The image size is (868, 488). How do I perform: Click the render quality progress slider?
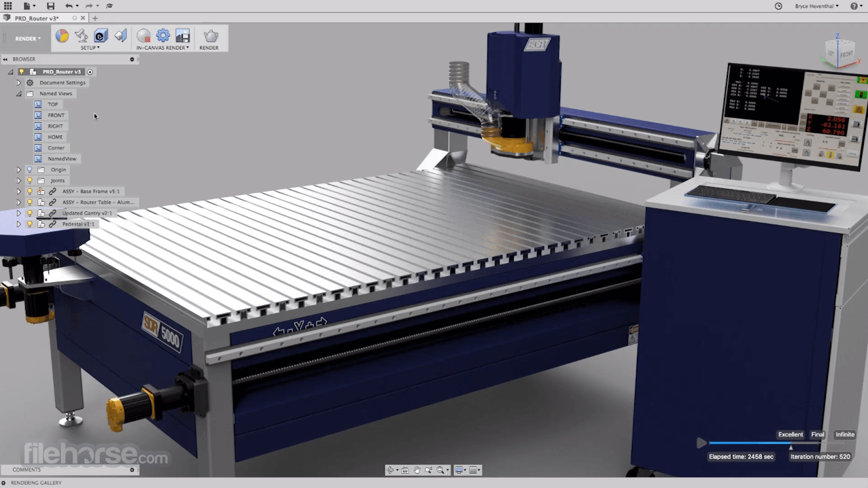click(777, 444)
